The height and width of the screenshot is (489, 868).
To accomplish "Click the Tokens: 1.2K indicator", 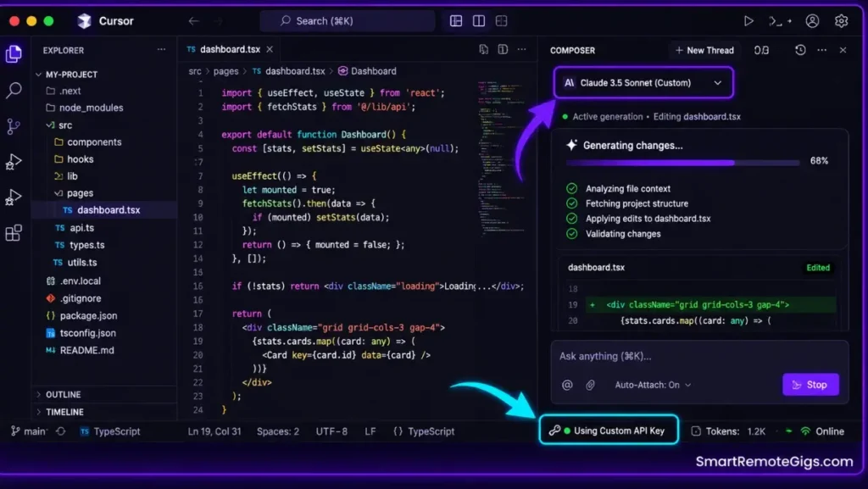I will pos(728,431).
